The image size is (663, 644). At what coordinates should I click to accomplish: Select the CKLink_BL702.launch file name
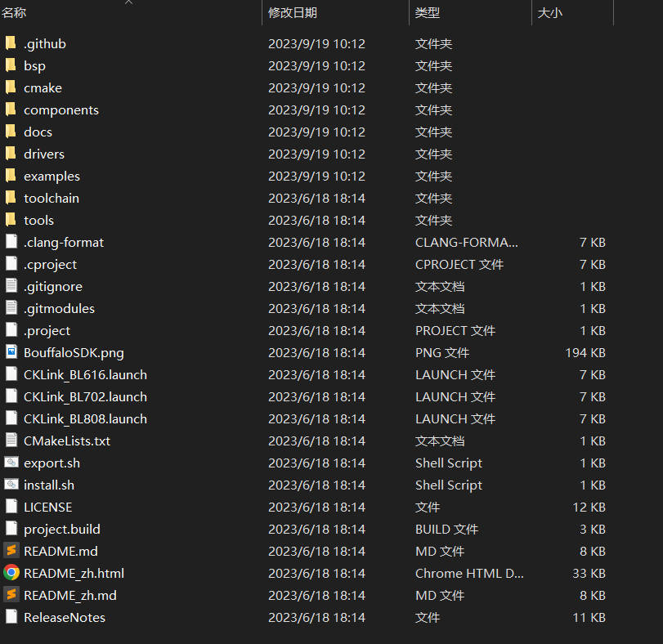pos(85,396)
